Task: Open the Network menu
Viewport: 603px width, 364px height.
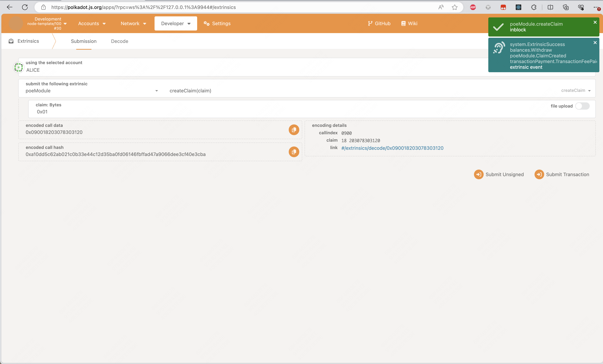Action: [133, 23]
